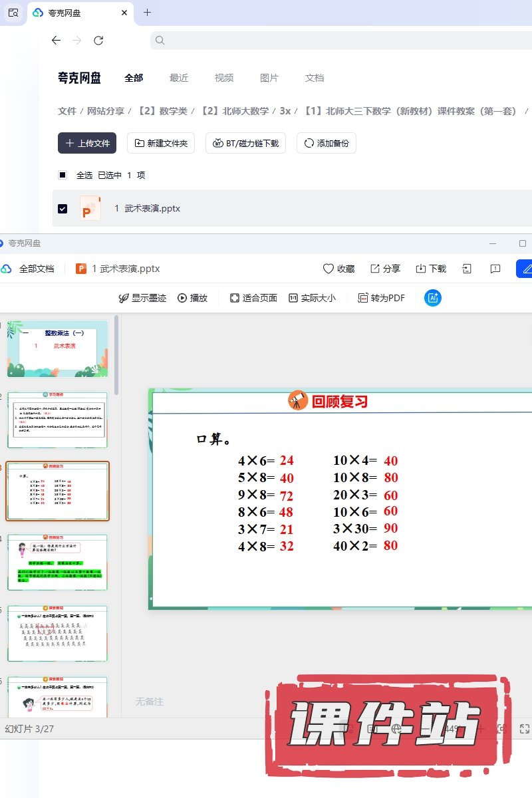This screenshot has width=532, height=798.
Task: Open BT/磁力链下载 option
Action: pos(245,143)
